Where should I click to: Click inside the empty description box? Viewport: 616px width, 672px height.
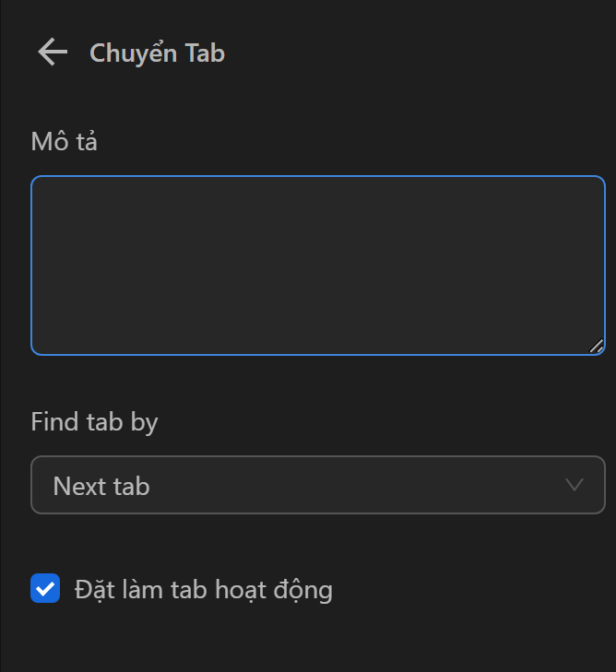tap(317, 265)
